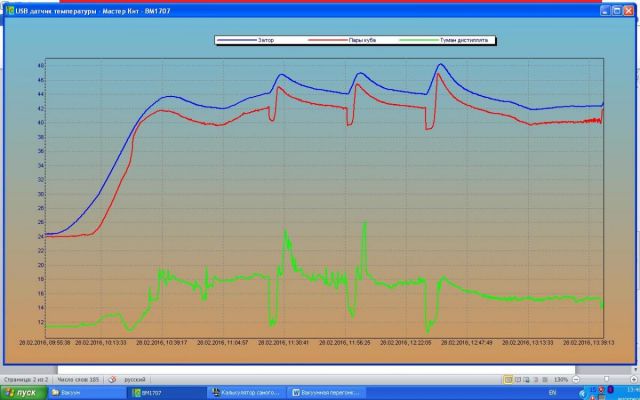Open the EN keyboard language selector
640x400 pixels.
pyautogui.click(x=553, y=393)
